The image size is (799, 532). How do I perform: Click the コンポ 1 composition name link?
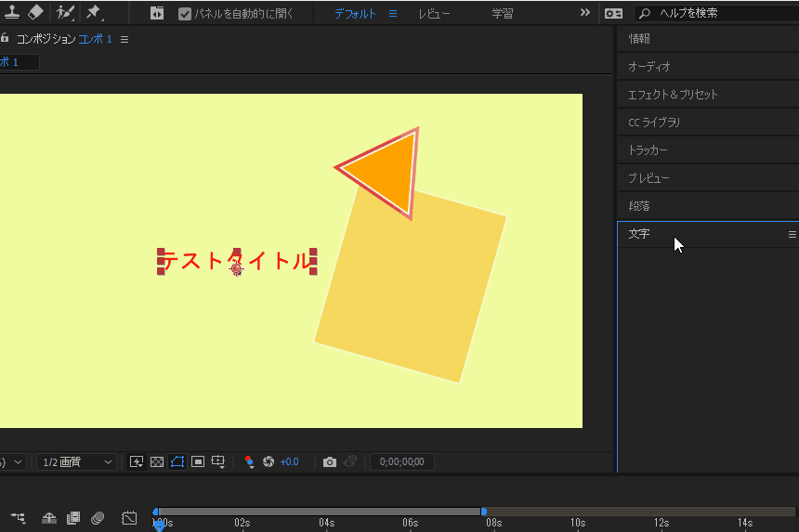[x=95, y=39]
